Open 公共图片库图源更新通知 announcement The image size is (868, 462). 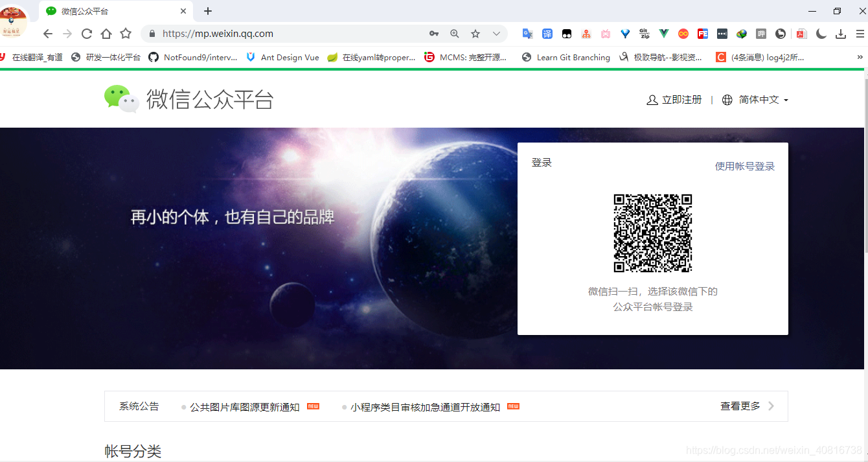point(244,407)
